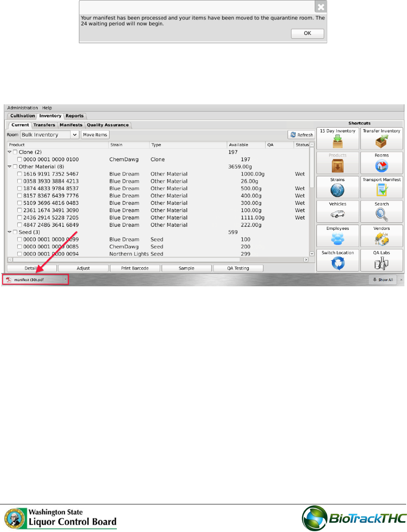
Task: Open the Vehicles shortcut
Action: (338, 211)
